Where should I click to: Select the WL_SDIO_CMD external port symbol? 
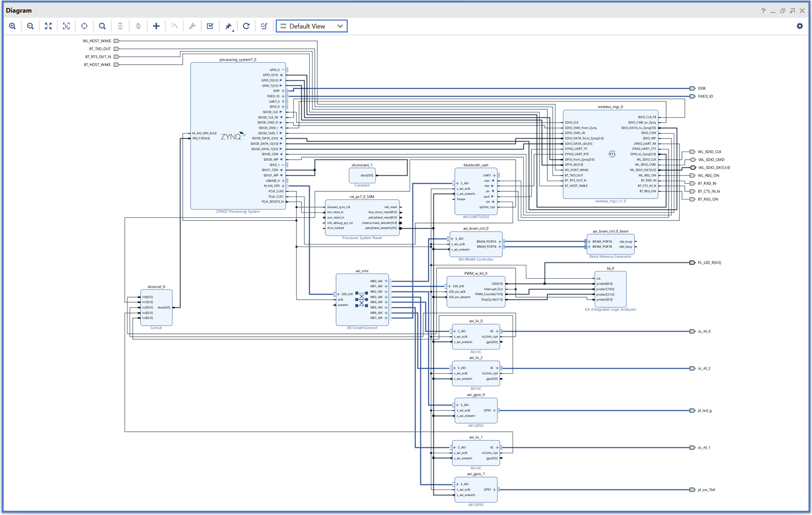pos(693,160)
